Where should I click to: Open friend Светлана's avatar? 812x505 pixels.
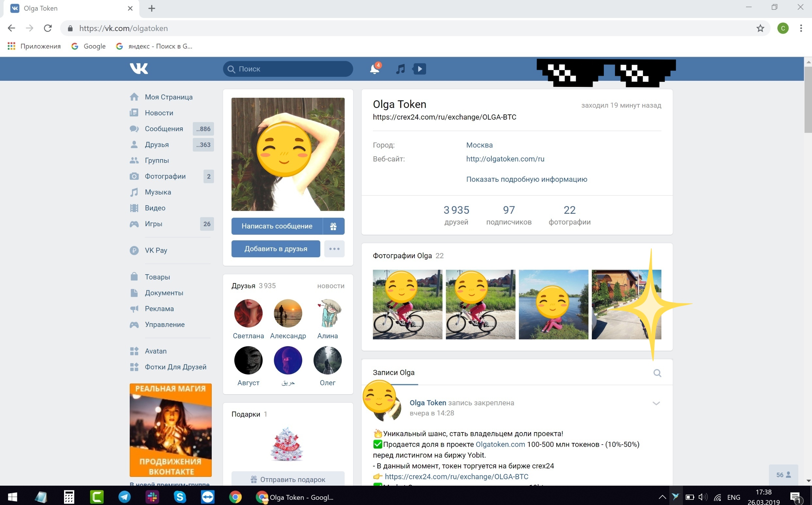point(248,313)
